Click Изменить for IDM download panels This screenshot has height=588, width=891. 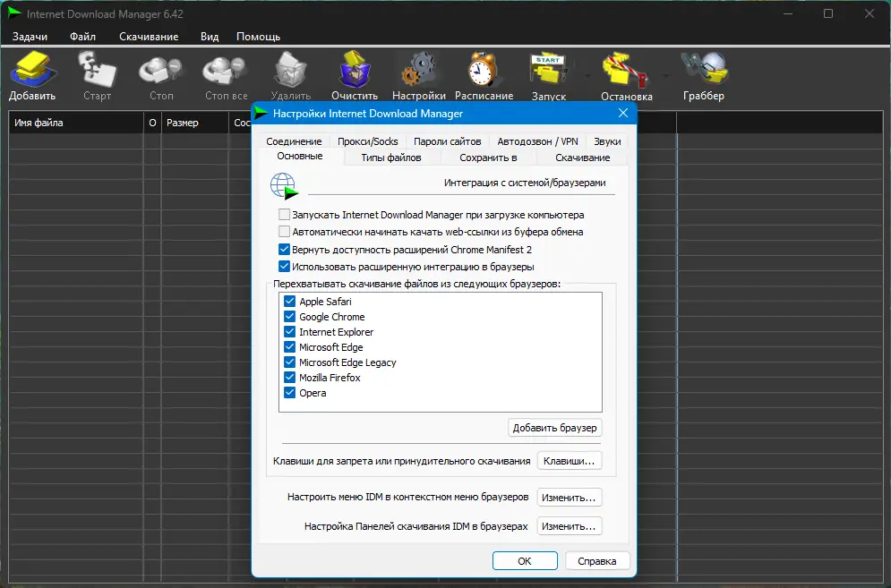pos(569,526)
